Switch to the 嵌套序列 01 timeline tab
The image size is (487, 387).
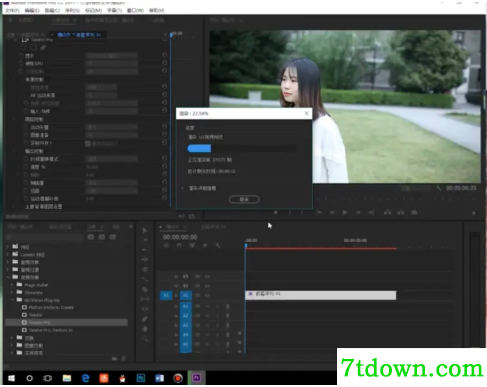pyautogui.click(x=214, y=227)
